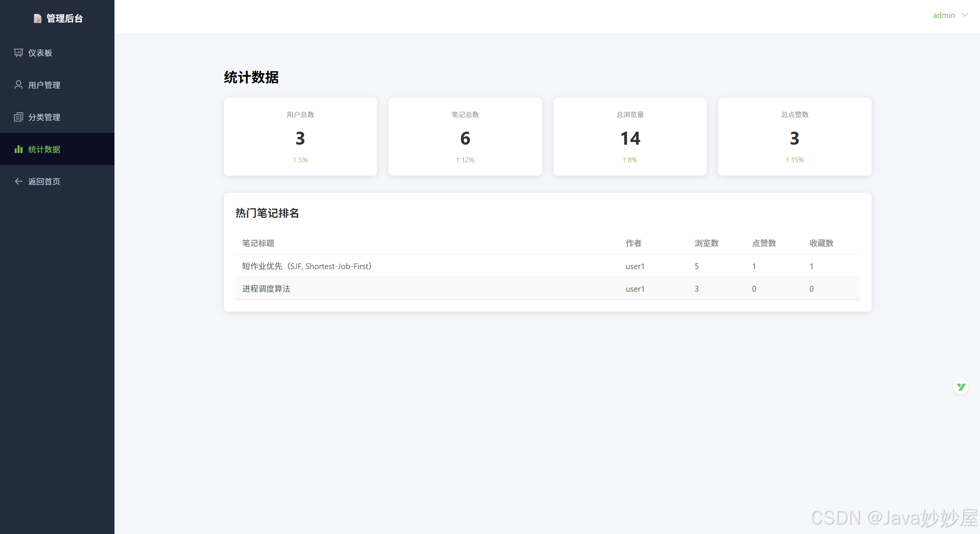Image resolution: width=980 pixels, height=534 pixels.
Task: Go to 用户管理 in sidebar
Action: [44, 85]
